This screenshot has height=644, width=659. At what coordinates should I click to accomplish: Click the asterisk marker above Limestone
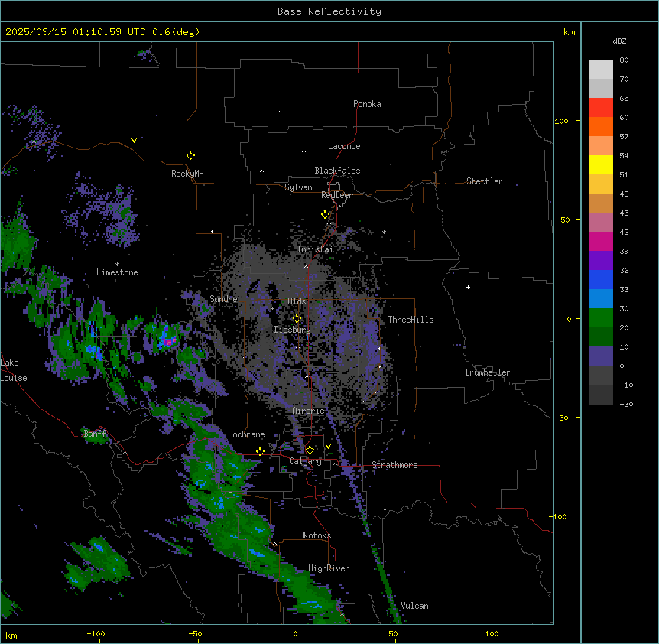117,265
